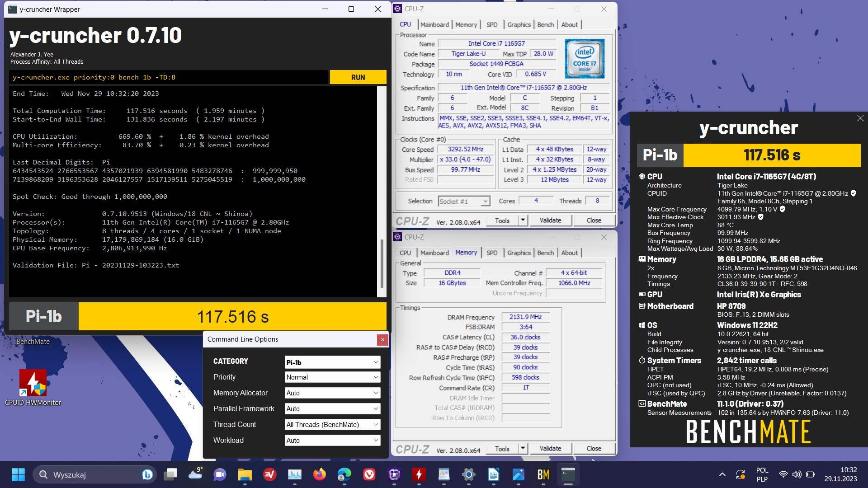Viewport: 868px width, 488px height.
Task: Switch to CPU tab in bottom CPU-Z window
Action: tap(406, 253)
